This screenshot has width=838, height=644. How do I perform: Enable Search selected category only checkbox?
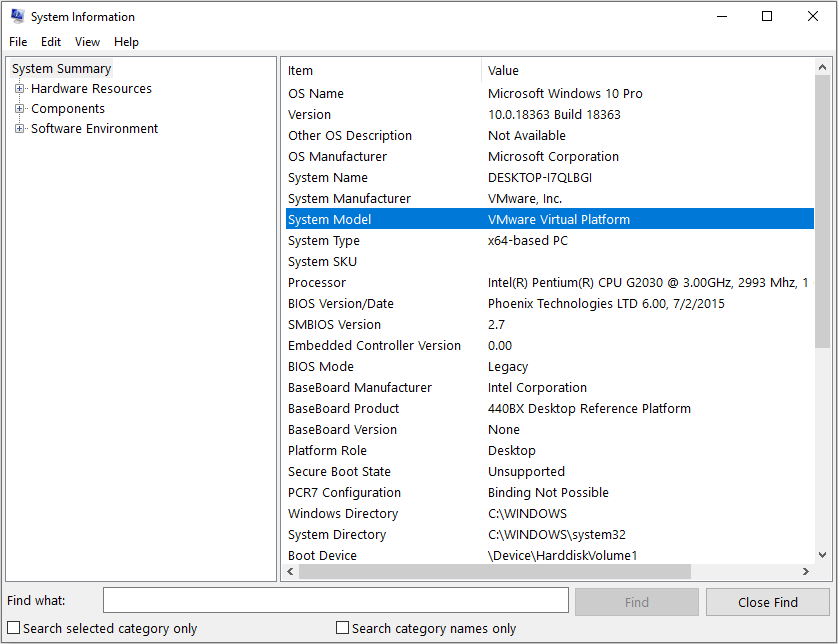[x=14, y=627]
